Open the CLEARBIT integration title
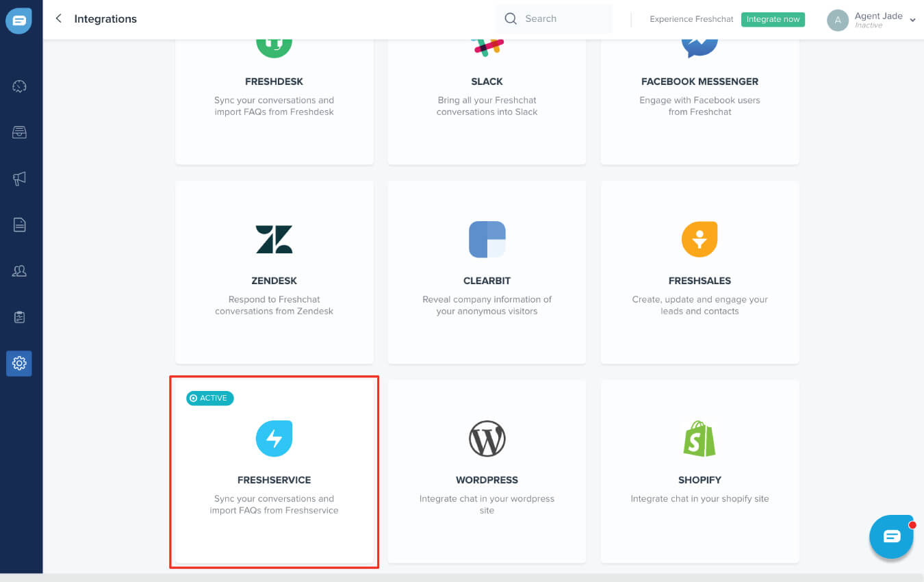The image size is (924, 582). (487, 281)
